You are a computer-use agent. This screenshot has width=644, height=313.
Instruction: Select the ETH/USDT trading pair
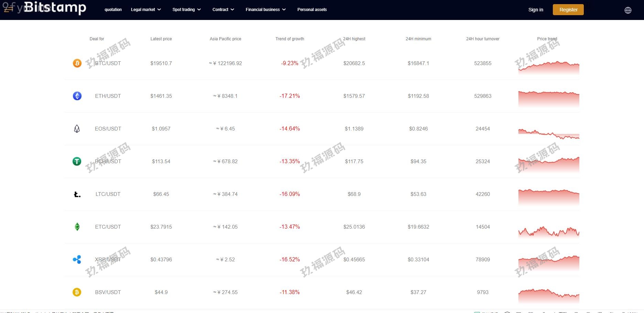tap(108, 96)
